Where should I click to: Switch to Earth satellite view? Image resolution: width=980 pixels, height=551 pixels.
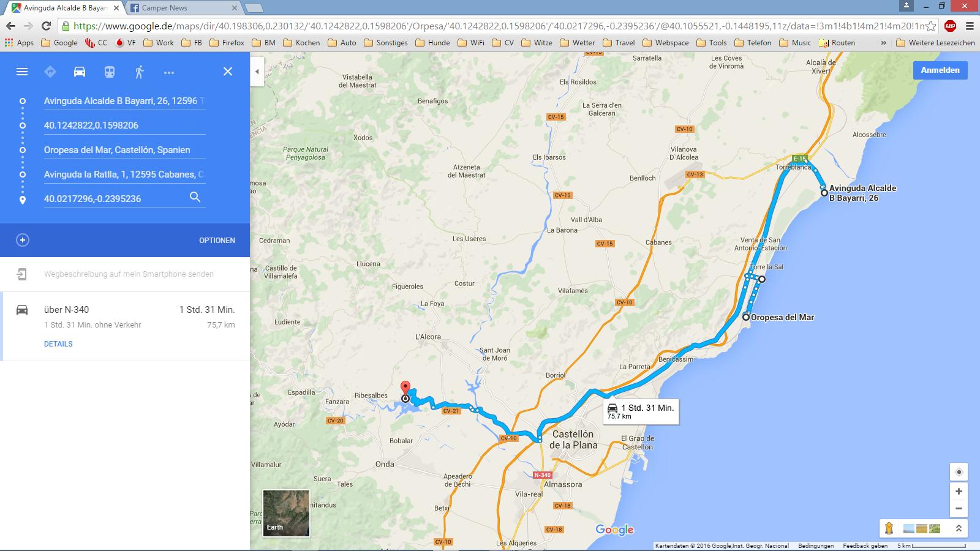(286, 513)
